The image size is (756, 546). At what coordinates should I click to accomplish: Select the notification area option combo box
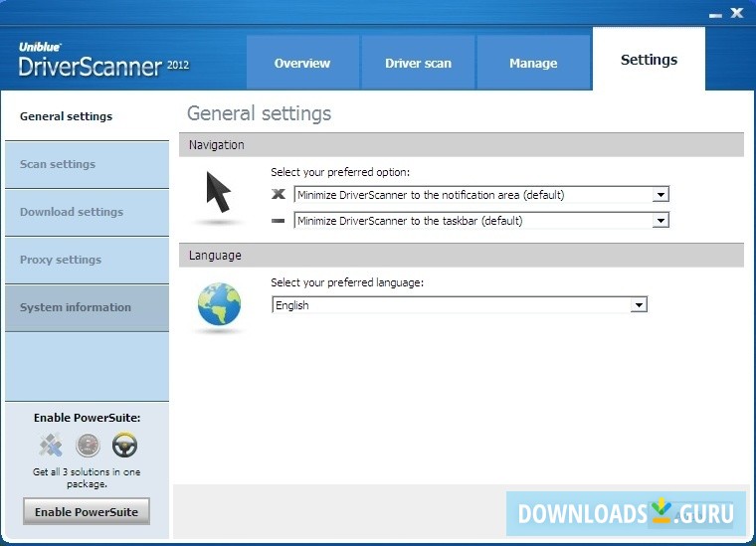(x=481, y=195)
